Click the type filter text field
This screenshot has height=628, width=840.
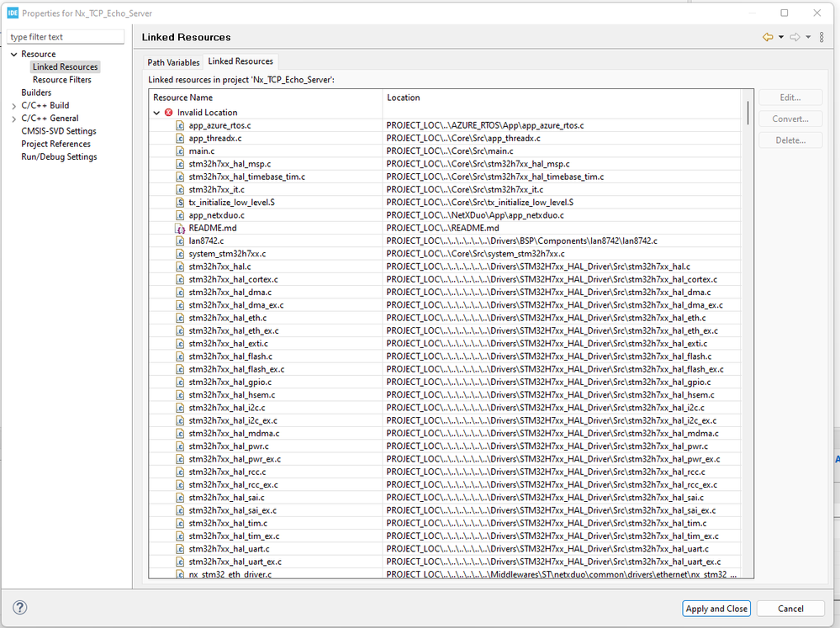(x=66, y=37)
